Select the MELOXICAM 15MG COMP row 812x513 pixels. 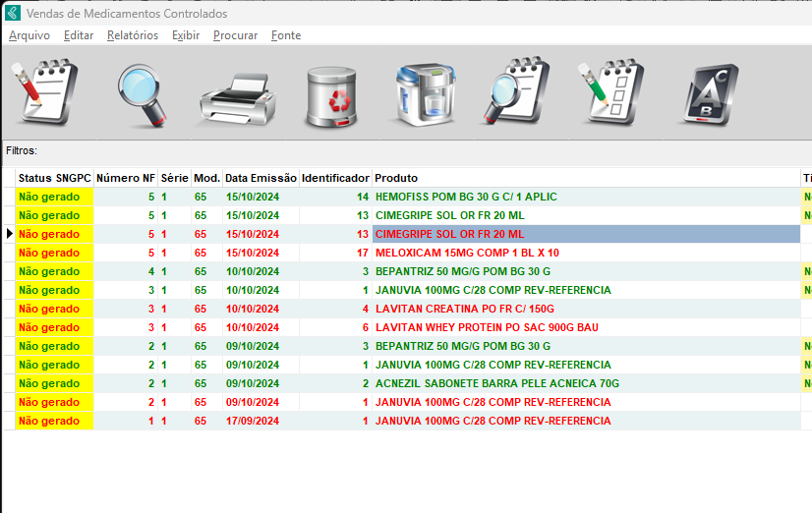click(x=467, y=253)
